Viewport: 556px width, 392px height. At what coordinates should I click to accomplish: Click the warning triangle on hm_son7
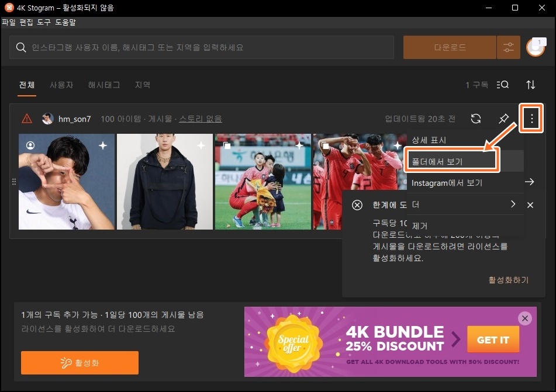click(x=27, y=119)
